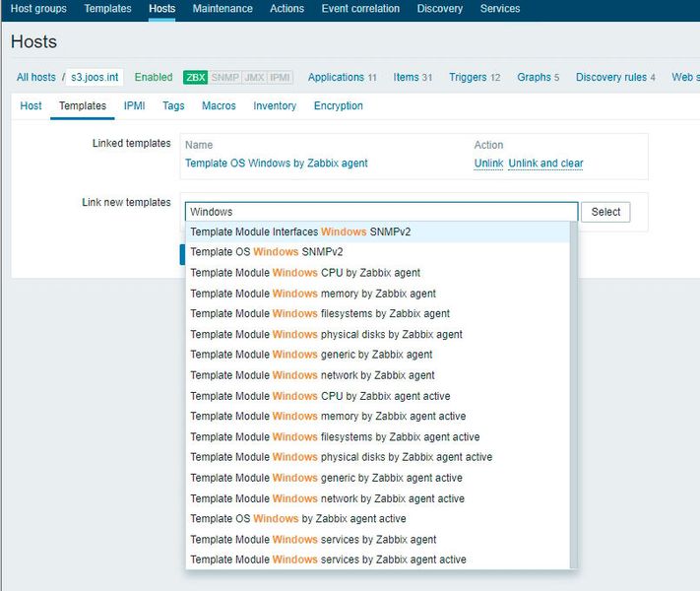Click the Link new templates search field
Image resolution: width=700 pixels, height=591 pixels.
pos(382,212)
